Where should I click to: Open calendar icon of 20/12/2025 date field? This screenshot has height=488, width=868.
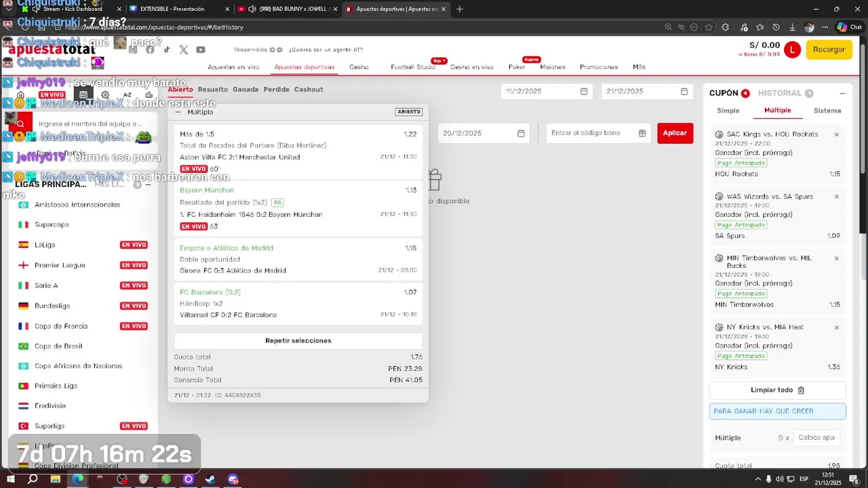point(521,134)
